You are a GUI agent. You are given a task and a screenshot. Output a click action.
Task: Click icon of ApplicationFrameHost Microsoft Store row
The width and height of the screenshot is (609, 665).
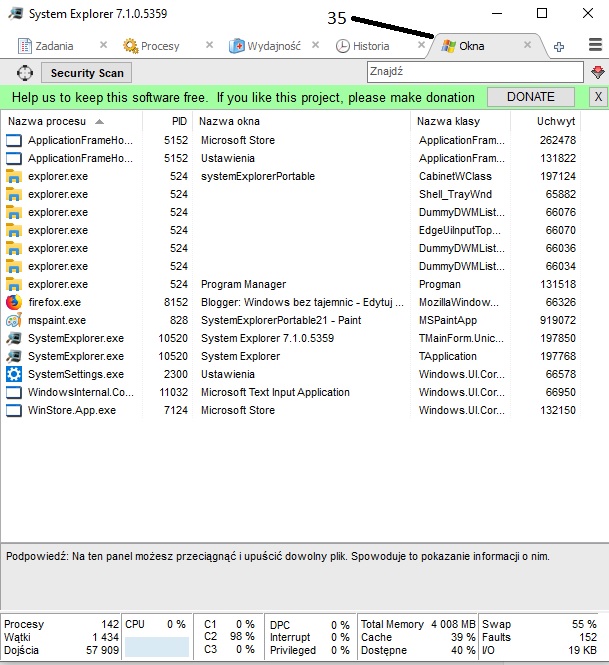click(14, 140)
